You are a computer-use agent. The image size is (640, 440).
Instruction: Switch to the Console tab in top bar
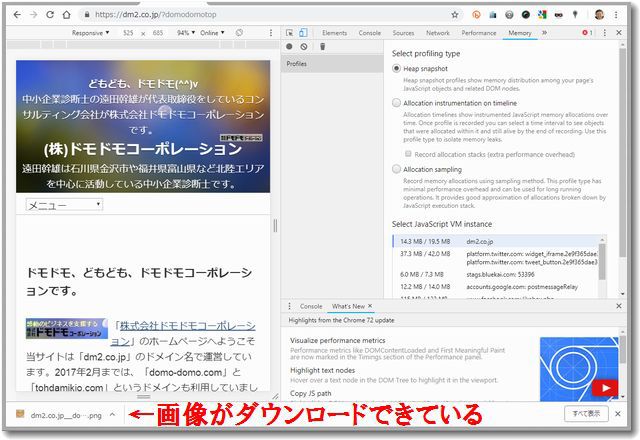370,33
